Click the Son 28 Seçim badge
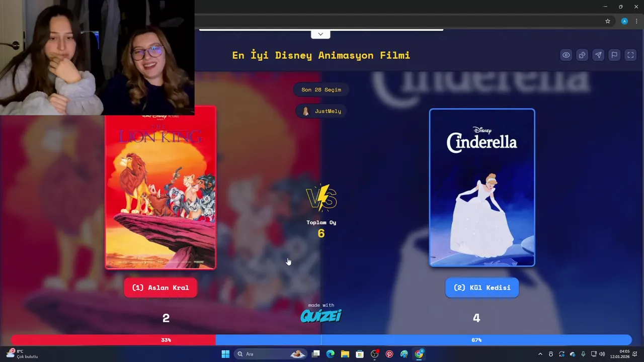 point(321,89)
